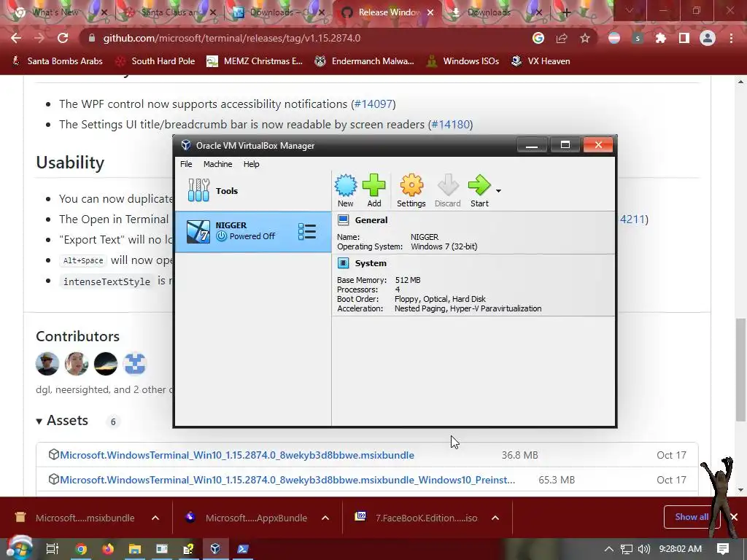
Task: Open the Endermanch Malwa... bookmark
Action: point(364,61)
